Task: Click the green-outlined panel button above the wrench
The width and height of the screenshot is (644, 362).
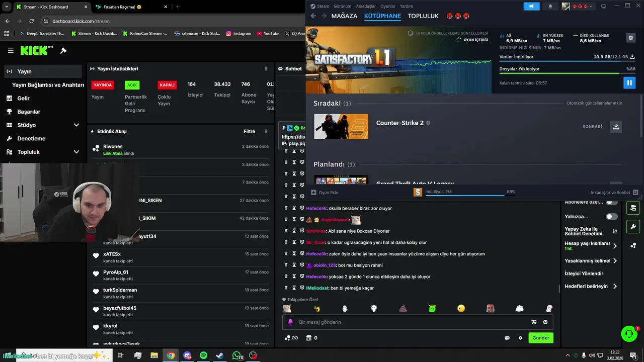Action: [x=633, y=208]
